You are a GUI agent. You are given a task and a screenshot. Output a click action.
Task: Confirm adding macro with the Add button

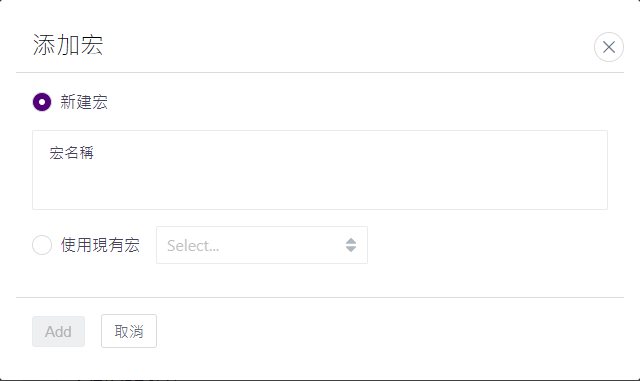click(x=58, y=331)
